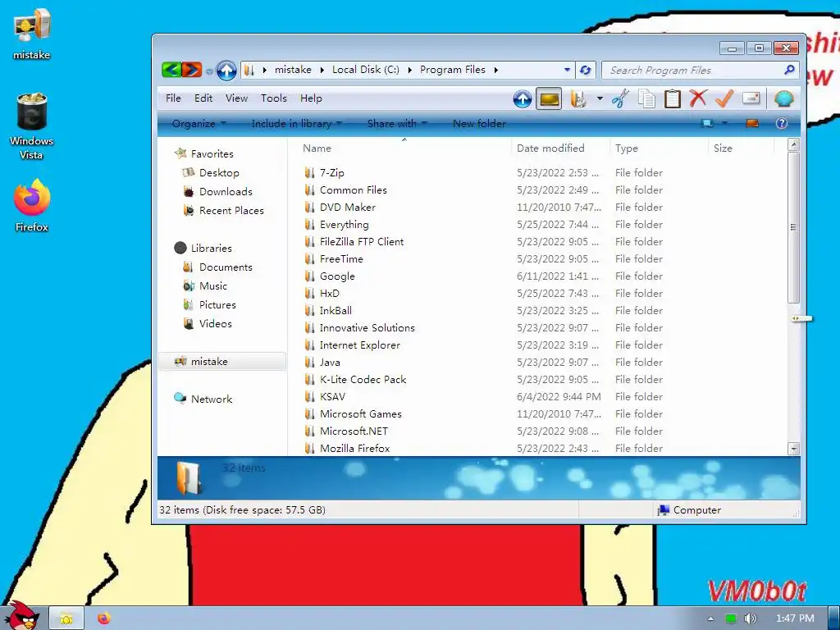Sort by Date modified column header
This screenshot has height=630, width=840.
[x=560, y=148]
